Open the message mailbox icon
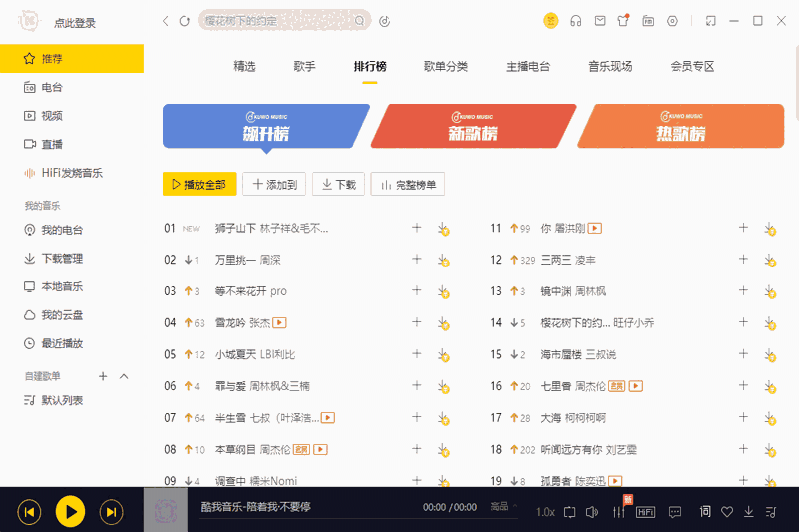Viewport: 799px width, 532px height. [600, 21]
